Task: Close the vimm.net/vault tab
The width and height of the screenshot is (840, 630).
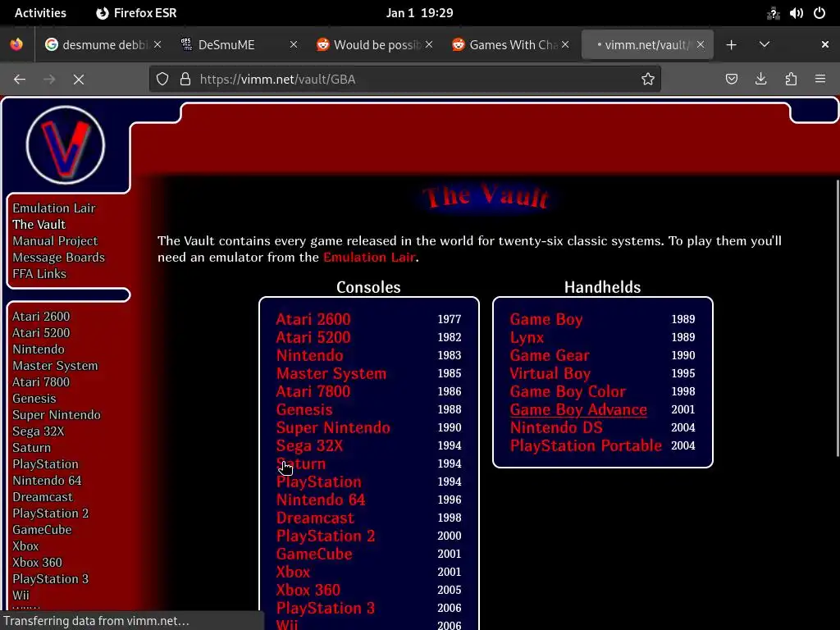Action: (x=701, y=45)
